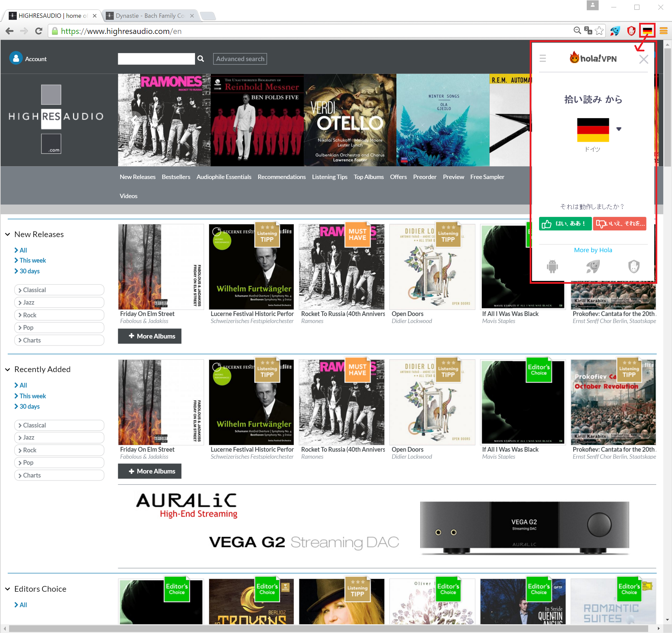Open Audiophile Essentials nav item

pos(224,177)
